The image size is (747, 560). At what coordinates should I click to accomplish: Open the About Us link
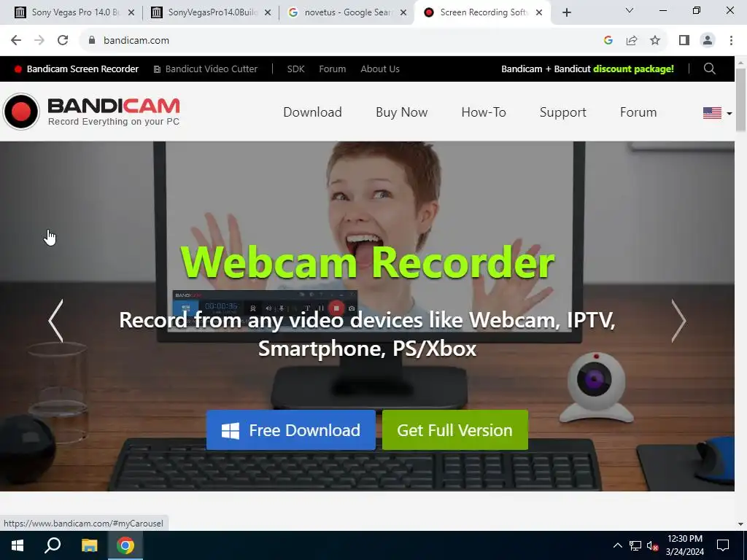(379, 69)
